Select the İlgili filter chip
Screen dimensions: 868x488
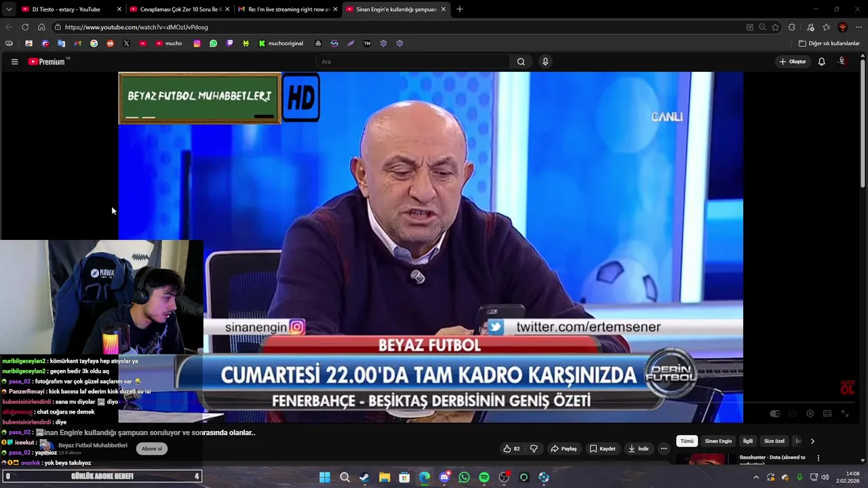click(748, 441)
